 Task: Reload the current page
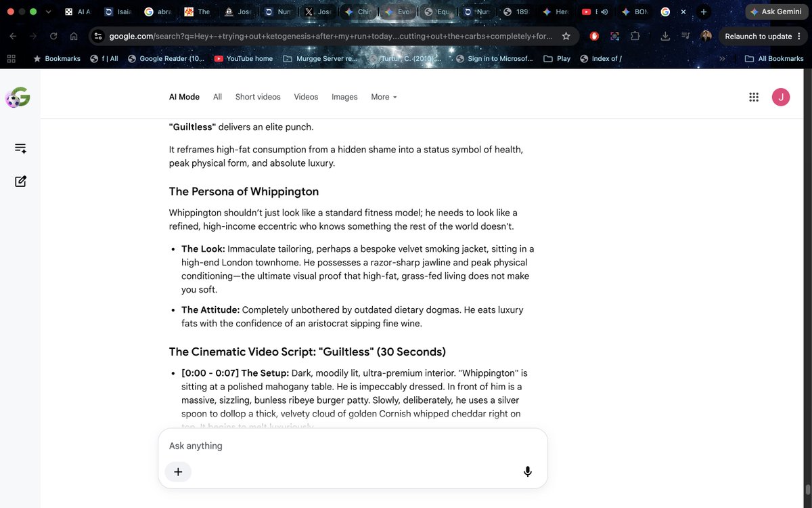tap(53, 36)
